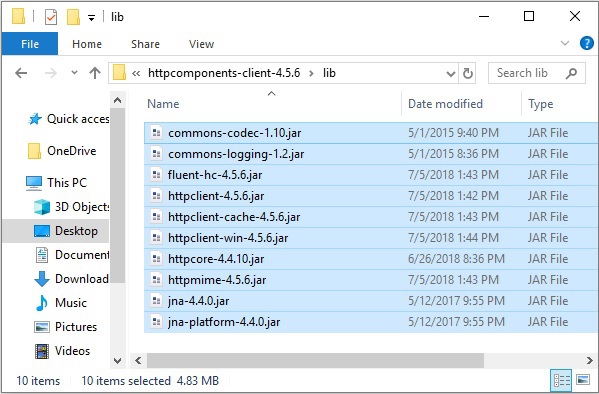
Task: Click the JAR icon of commons-codec-1.10.jar
Action: [x=156, y=133]
